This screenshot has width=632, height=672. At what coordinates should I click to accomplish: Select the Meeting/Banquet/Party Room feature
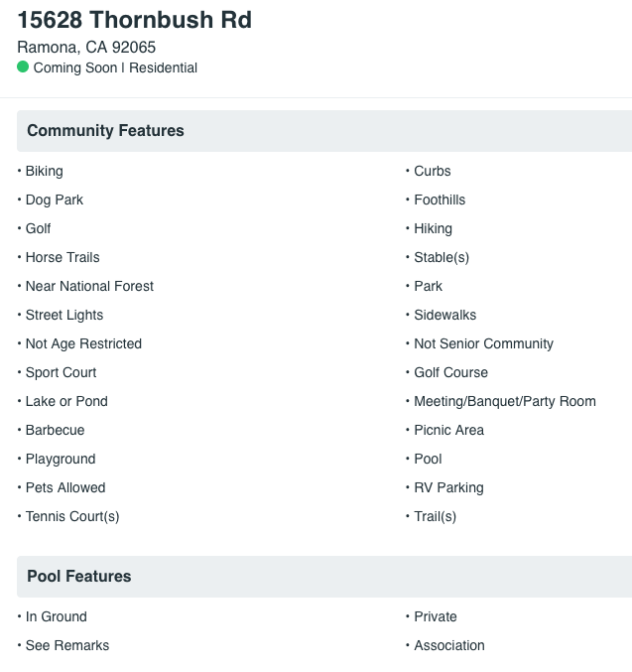pos(505,401)
